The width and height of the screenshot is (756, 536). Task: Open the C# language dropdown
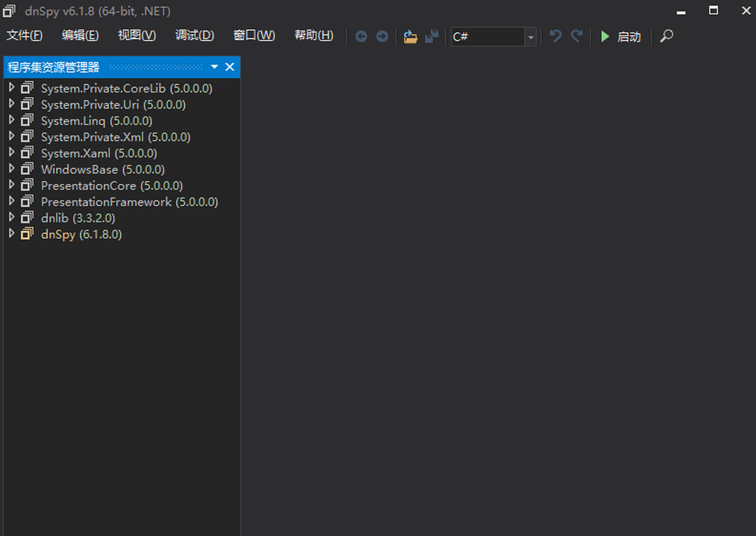pos(530,37)
